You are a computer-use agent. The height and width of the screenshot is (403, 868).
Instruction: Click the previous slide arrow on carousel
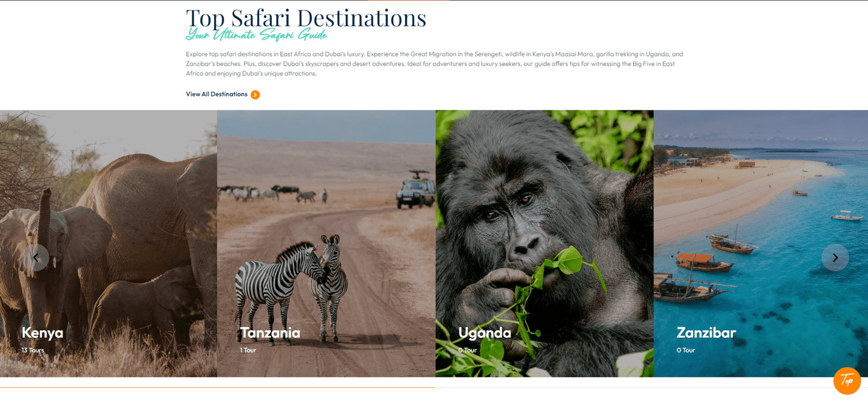click(x=36, y=257)
